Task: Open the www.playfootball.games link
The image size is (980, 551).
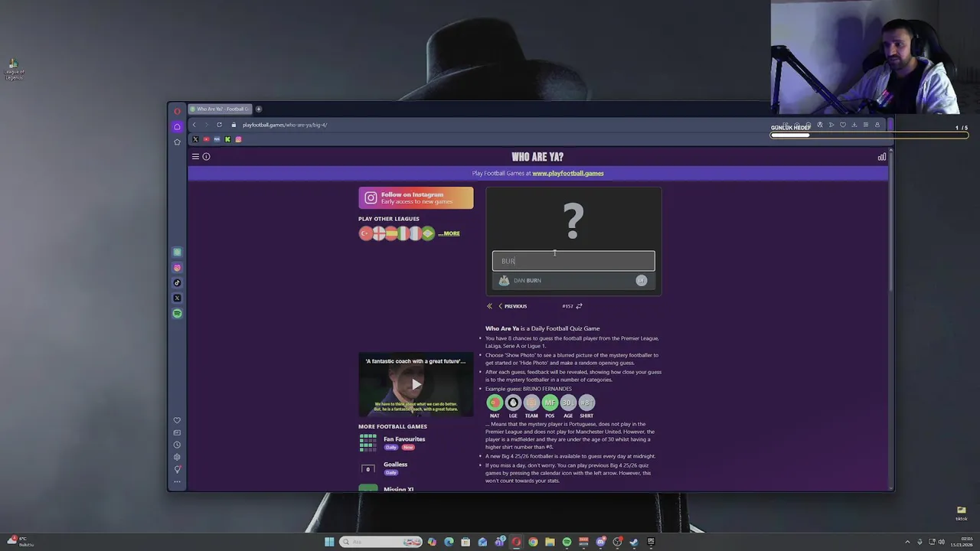Action: pyautogui.click(x=568, y=174)
